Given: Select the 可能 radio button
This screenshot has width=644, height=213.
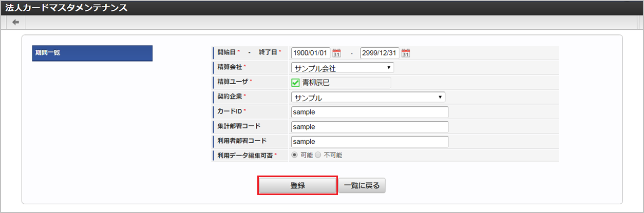Looking at the screenshot, I should click(x=294, y=155).
